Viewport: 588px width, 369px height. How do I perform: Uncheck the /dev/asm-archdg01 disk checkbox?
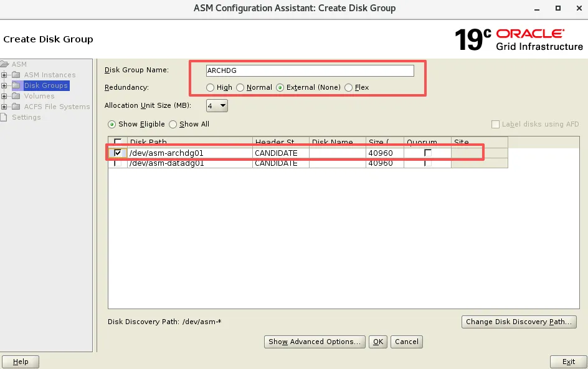[x=118, y=153]
